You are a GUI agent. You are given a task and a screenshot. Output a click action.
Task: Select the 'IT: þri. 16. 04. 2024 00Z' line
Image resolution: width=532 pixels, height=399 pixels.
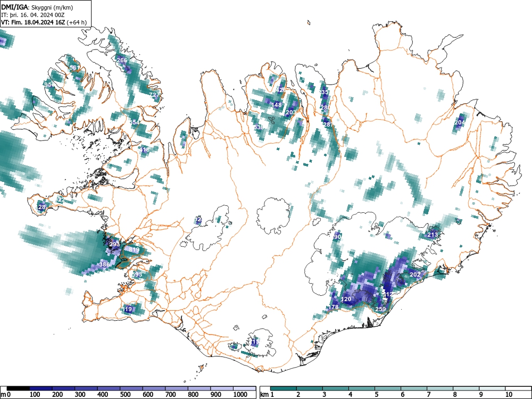33,15
